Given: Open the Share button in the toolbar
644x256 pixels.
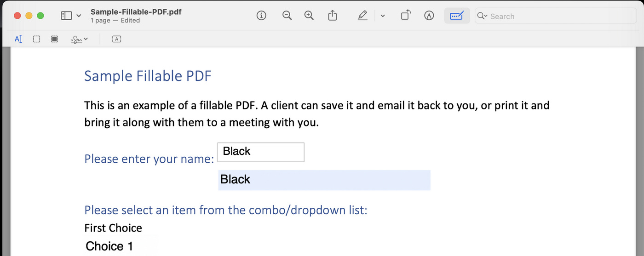Looking at the screenshot, I should coord(333,16).
